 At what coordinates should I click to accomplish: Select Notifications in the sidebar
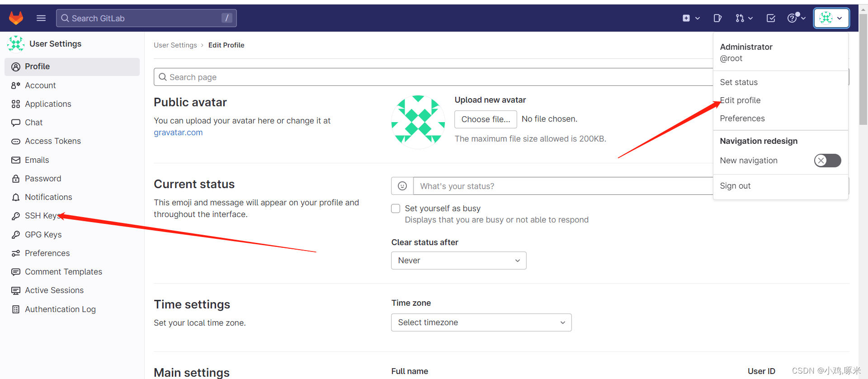coord(48,197)
